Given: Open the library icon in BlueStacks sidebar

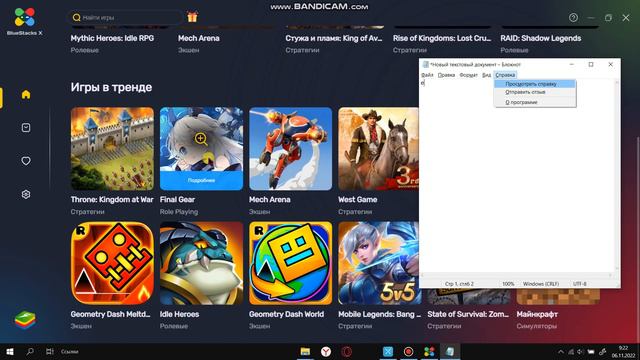Looking at the screenshot, I should coord(26,128).
